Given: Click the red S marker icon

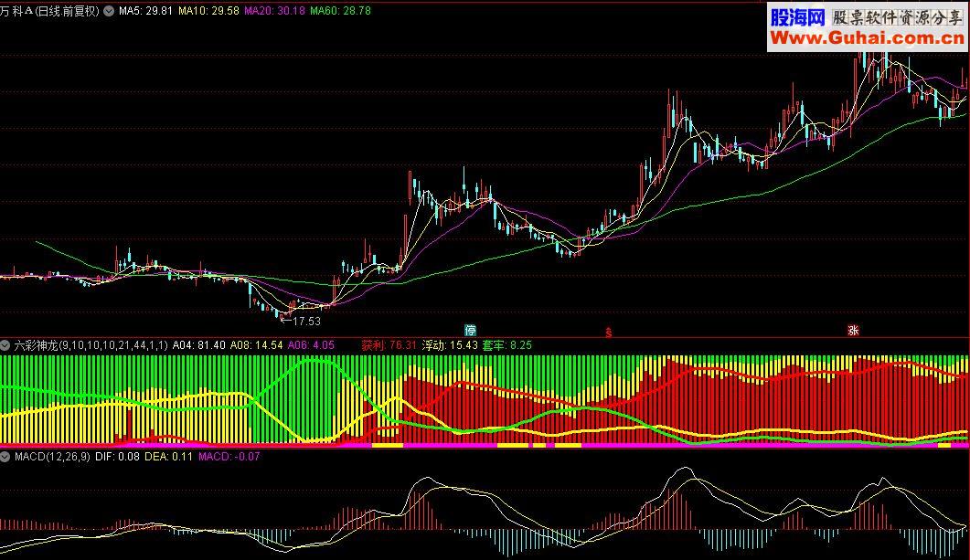Looking at the screenshot, I should 609,333.
